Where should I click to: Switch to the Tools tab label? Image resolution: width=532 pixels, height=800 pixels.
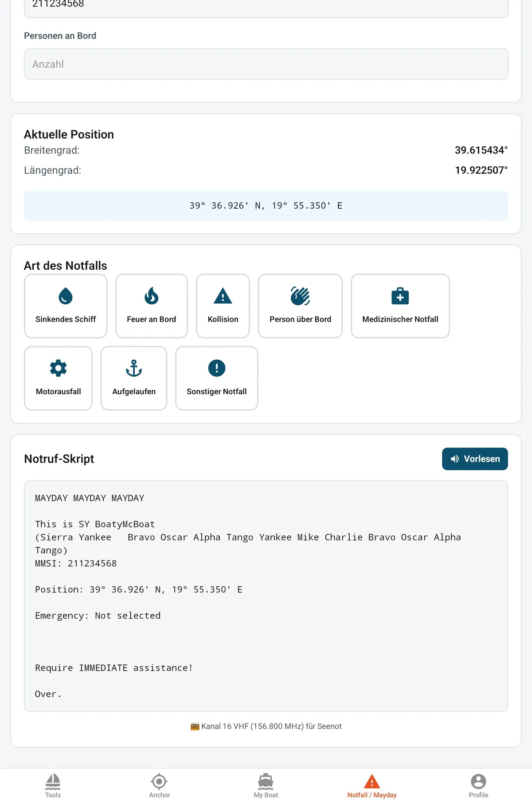click(53, 795)
